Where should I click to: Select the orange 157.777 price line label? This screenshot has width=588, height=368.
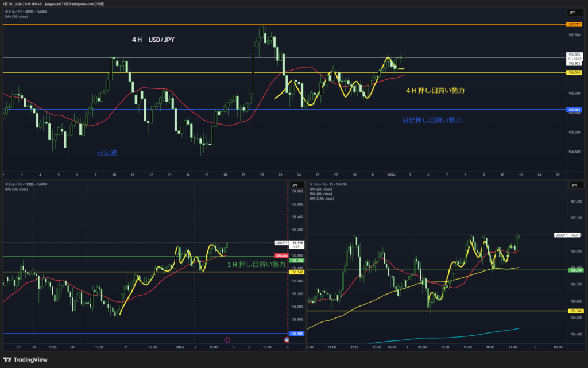click(574, 24)
